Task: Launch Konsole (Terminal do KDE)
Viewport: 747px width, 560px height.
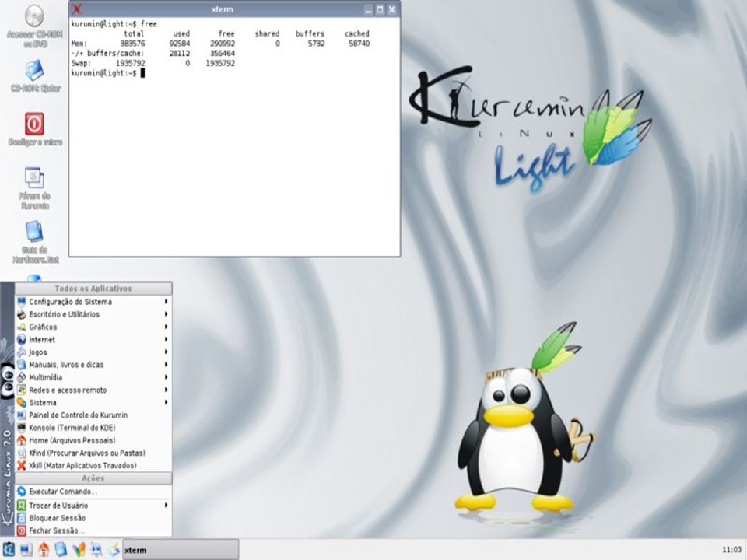Action: [93, 428]
